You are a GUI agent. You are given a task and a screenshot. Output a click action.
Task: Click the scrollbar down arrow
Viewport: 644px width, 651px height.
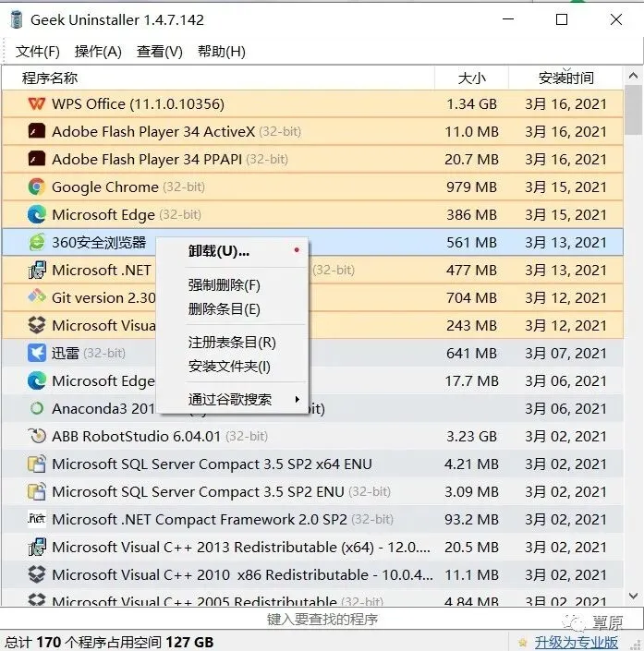(x=633, y=597)
